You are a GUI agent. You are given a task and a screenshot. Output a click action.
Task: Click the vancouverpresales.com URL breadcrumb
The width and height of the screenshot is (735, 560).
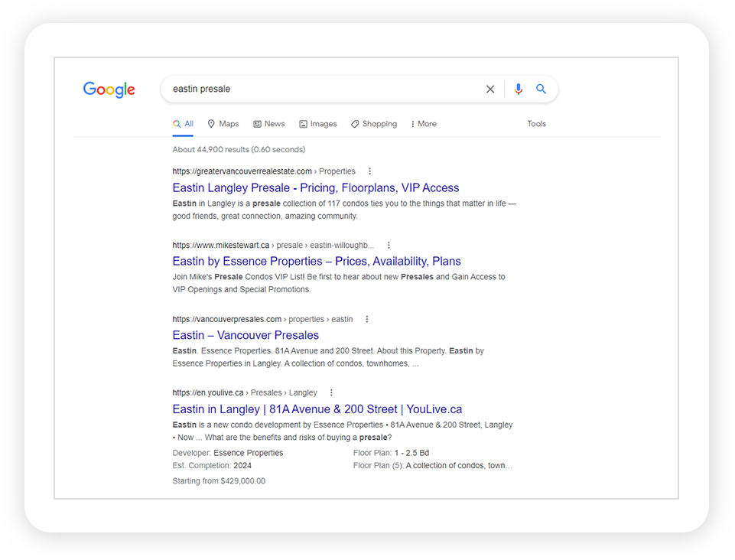pyautogui.click(x=262, y=319)
